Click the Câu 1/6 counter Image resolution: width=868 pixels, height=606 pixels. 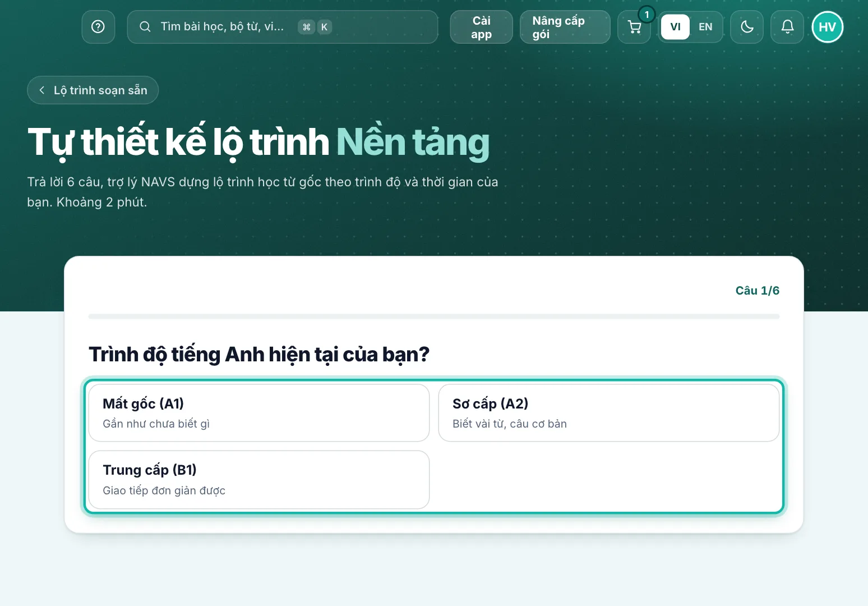[x=758, y=291]
